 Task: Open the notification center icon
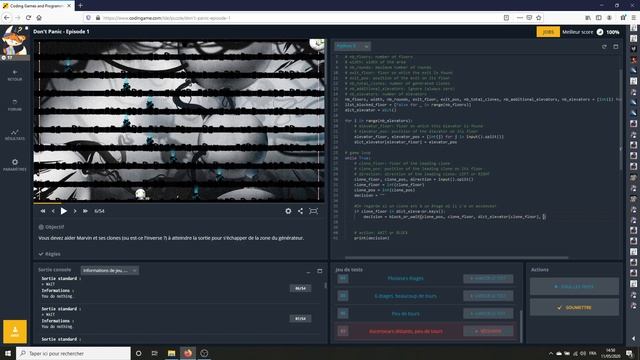[630, 353]
